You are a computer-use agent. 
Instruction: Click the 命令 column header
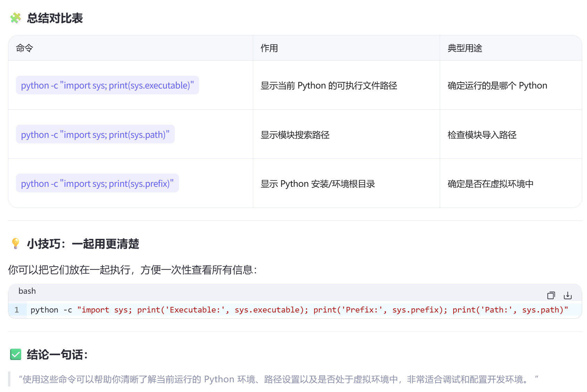23,48
